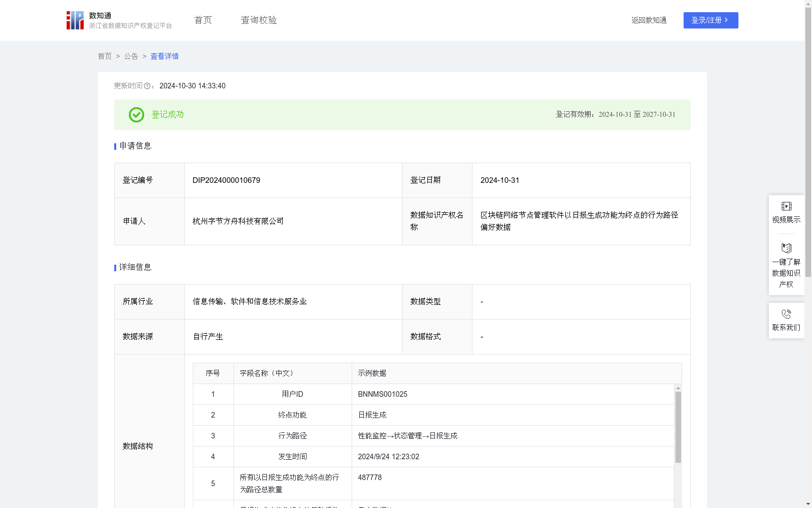
Task: Click the BNNMS001025 sample data cell
Action: pos(513,394)
